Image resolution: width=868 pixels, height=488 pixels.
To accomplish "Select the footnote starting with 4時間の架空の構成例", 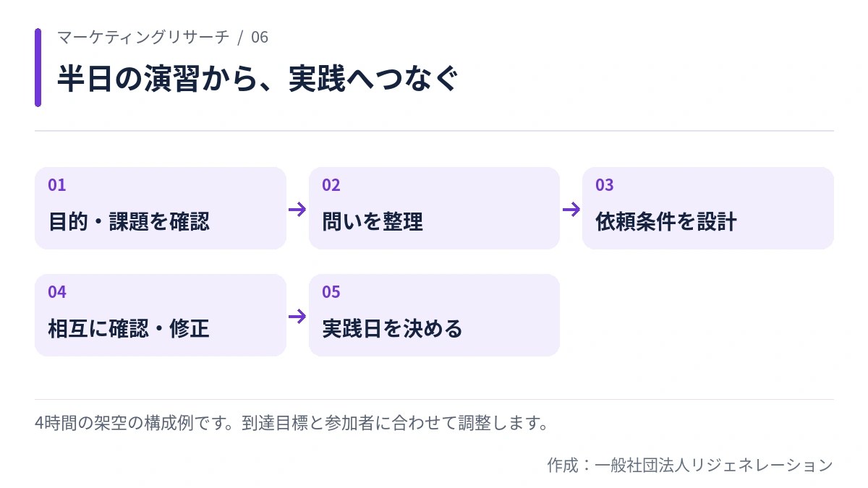I will tap(292, 423).
